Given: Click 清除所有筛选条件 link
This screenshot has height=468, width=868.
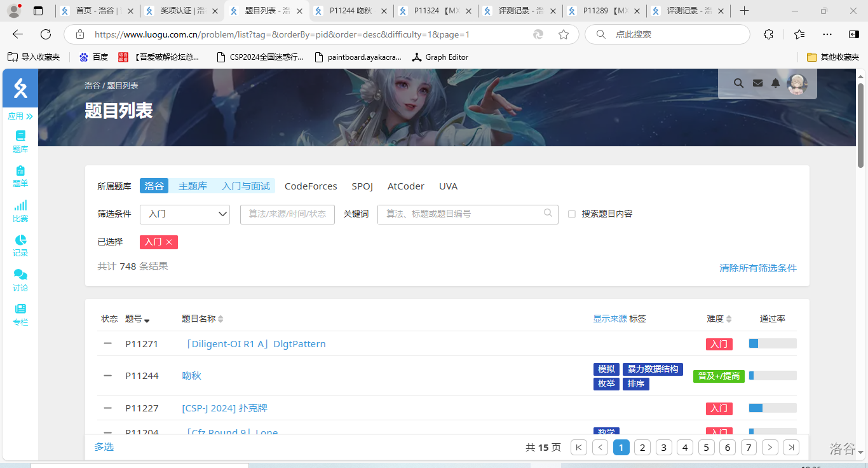Looking at the screenshot, I should coord(757,268).
